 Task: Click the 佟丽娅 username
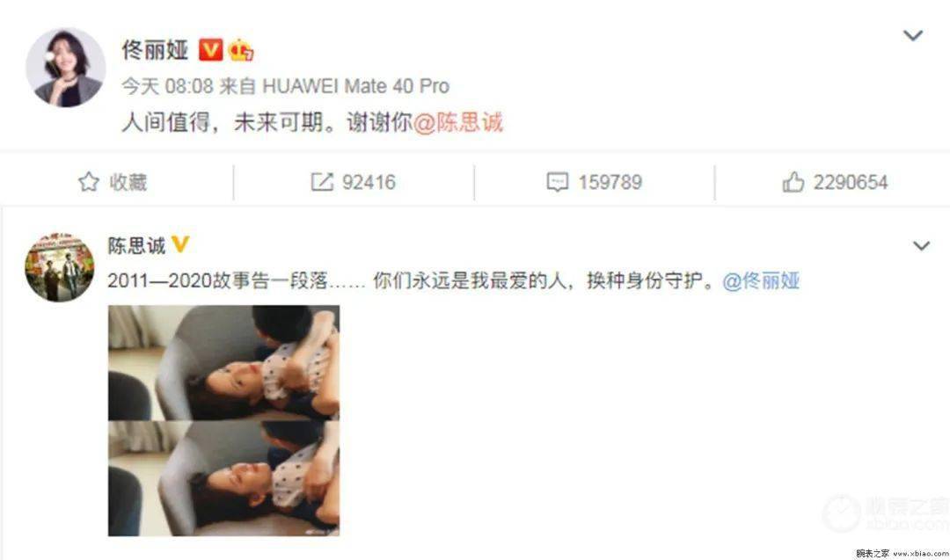coord(155,50)
